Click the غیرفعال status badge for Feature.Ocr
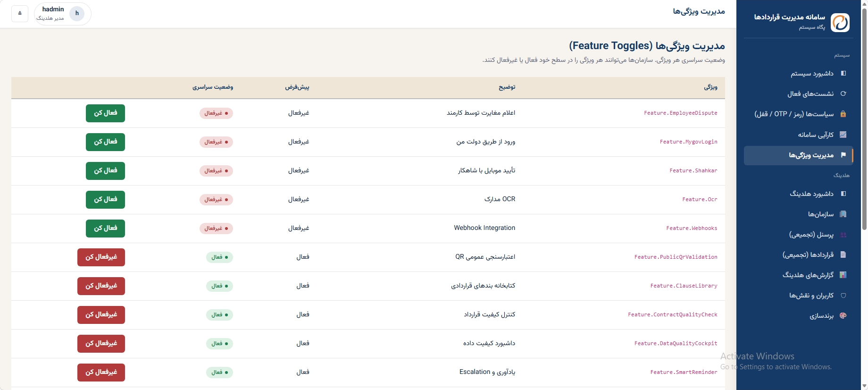Image resolution: width=868 pixels, height=390 pixels. point(216,200)
